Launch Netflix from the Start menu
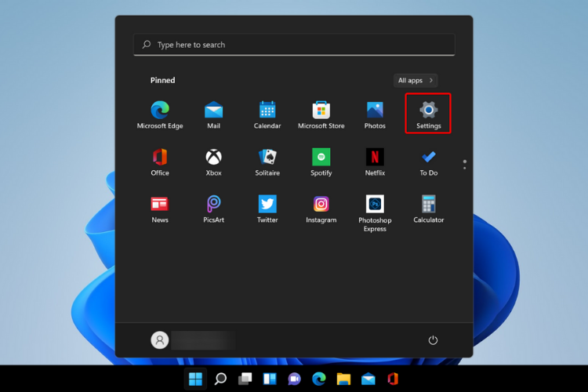The image size is (588, 392). 375,161
